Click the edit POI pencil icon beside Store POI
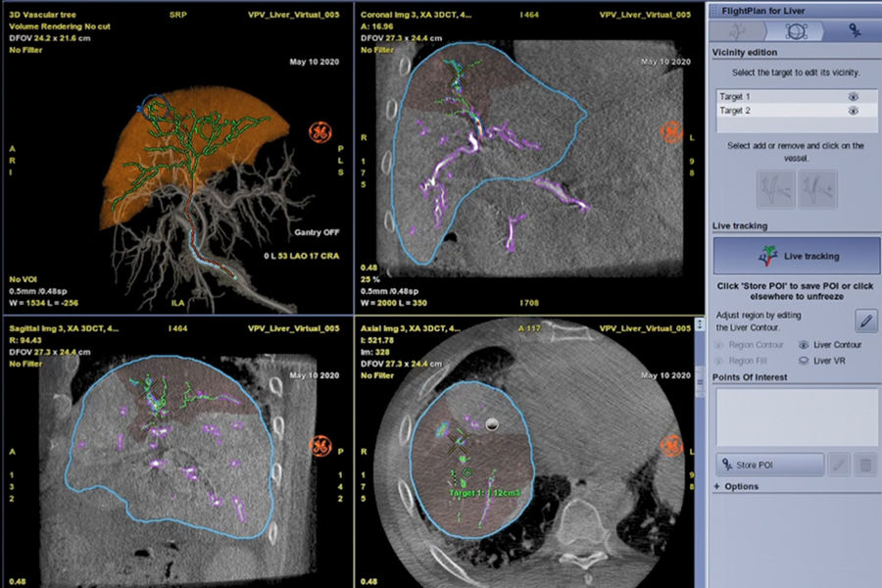882x588 pixels. click(x=839, y=465)
